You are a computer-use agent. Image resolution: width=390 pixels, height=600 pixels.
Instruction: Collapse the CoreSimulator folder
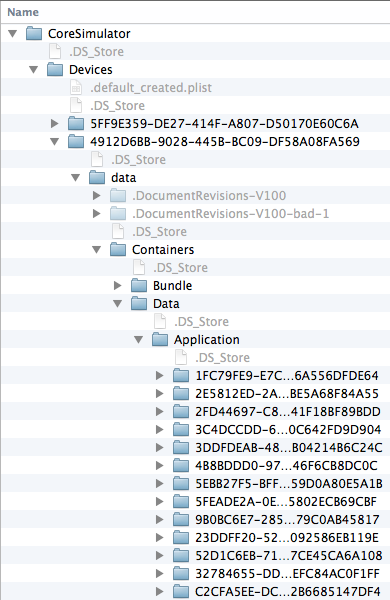pyautogui.click(x=13, y=34)
